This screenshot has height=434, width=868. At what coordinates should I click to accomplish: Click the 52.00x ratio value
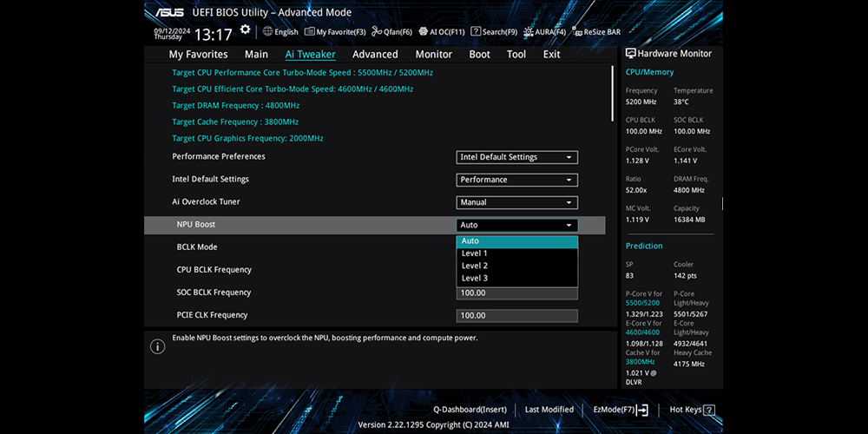point(636,190)
